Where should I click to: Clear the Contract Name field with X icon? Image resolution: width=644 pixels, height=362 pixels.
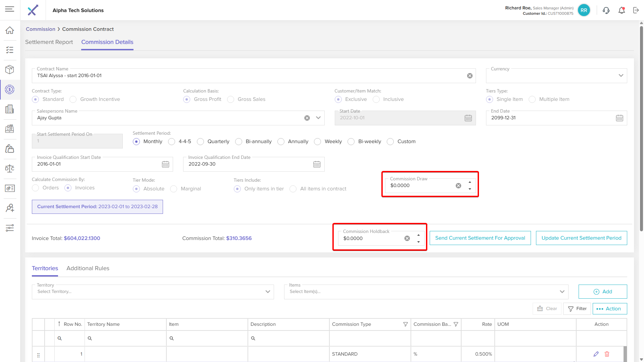tap(470, 76)
